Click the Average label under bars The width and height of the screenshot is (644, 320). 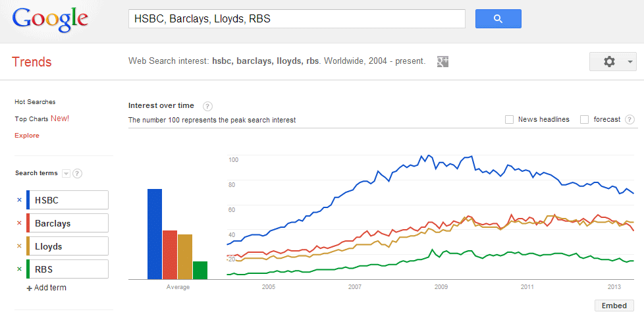pos(178,286)
